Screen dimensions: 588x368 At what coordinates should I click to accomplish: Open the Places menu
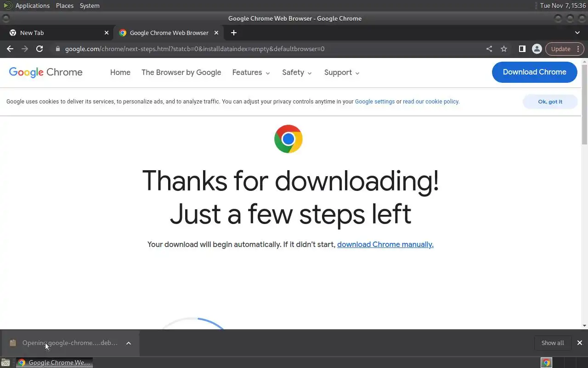(x=65, y=6)
